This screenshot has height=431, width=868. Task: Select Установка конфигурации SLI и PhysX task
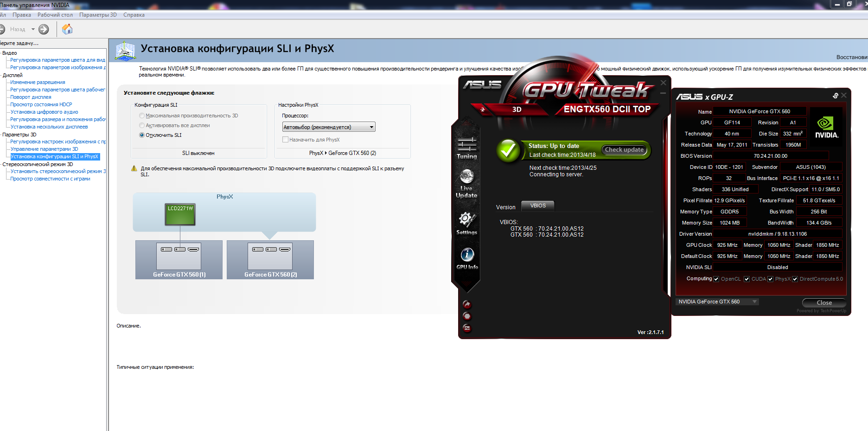(55, 156)
